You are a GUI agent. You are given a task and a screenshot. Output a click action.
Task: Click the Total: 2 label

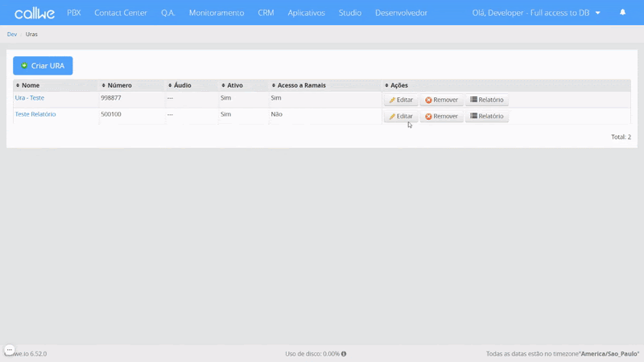coord(621,137)
